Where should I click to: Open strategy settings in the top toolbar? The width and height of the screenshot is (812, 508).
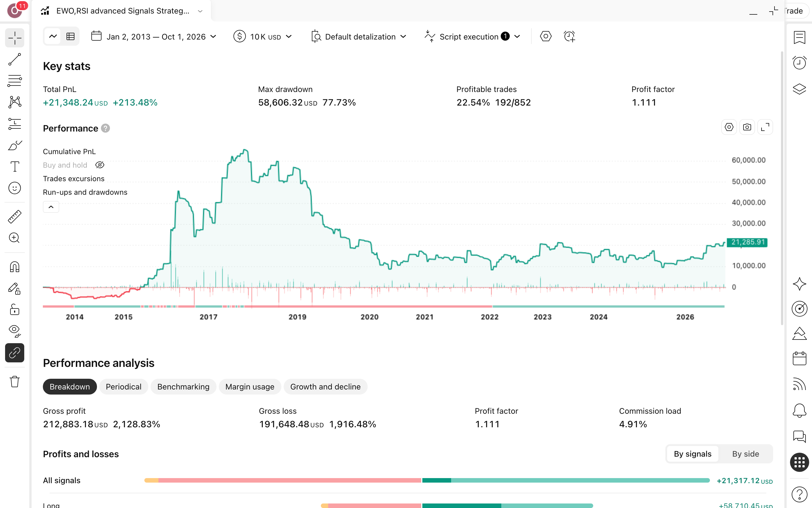click(x=546, y=36)
